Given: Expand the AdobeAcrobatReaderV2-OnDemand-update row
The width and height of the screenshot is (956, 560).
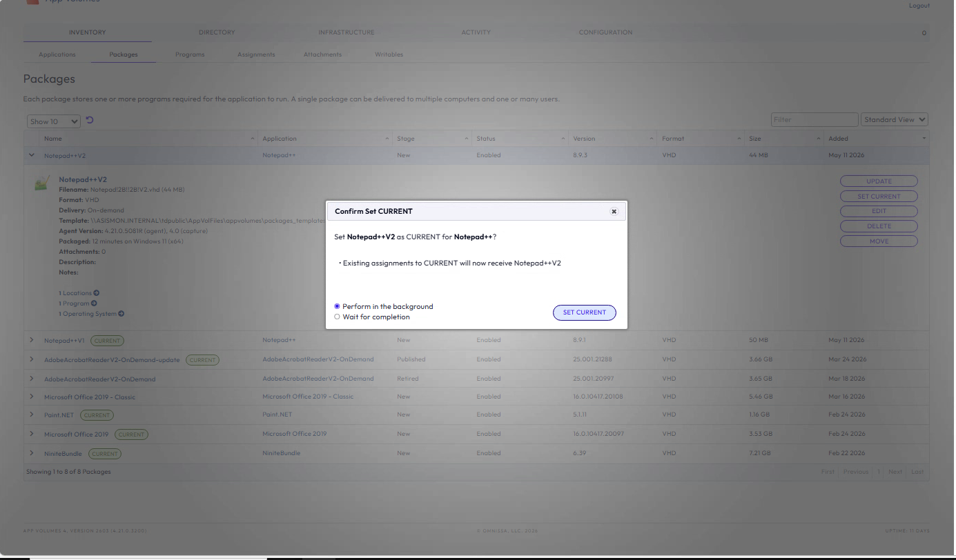Looking at the screenshot, I should click(31, 359).
